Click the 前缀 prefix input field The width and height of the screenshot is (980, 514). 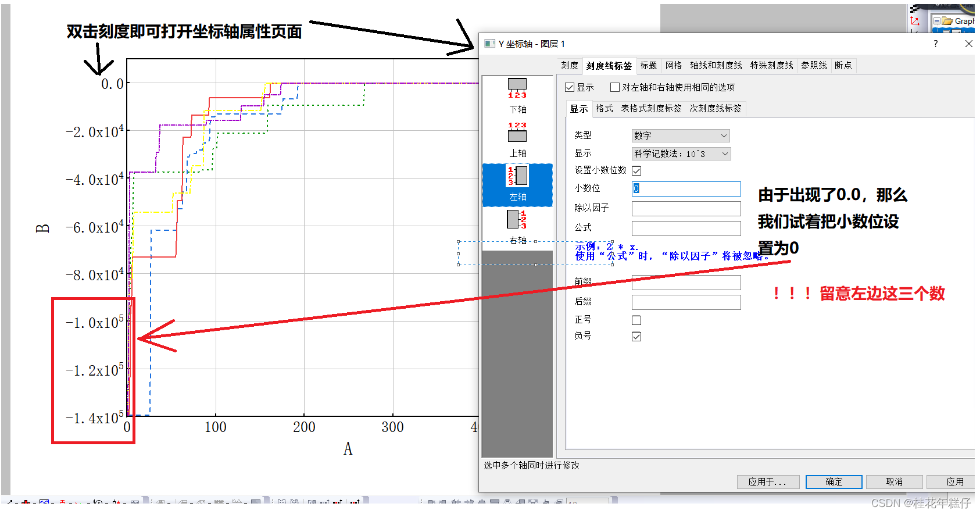(686, 283)
